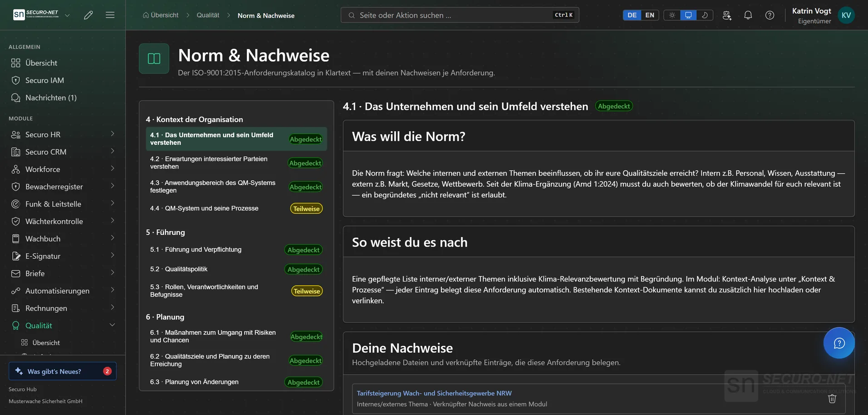Select requirement 6.3 Planung von Änderungen
Image resolution: width=868 pixels, height=415 pixels.
click(x=236, y=382)
